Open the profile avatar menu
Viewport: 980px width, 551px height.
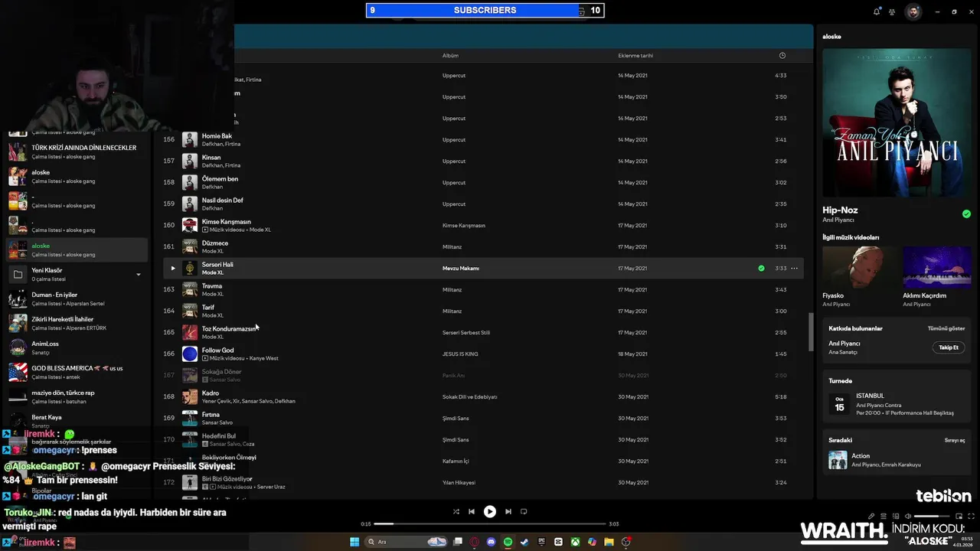click(x=913, y=11)
